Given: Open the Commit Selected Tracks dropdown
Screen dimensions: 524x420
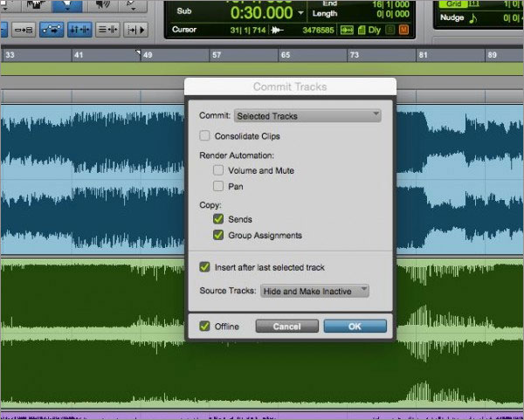Looking at the screenshot, I should [x=307, y=114].
